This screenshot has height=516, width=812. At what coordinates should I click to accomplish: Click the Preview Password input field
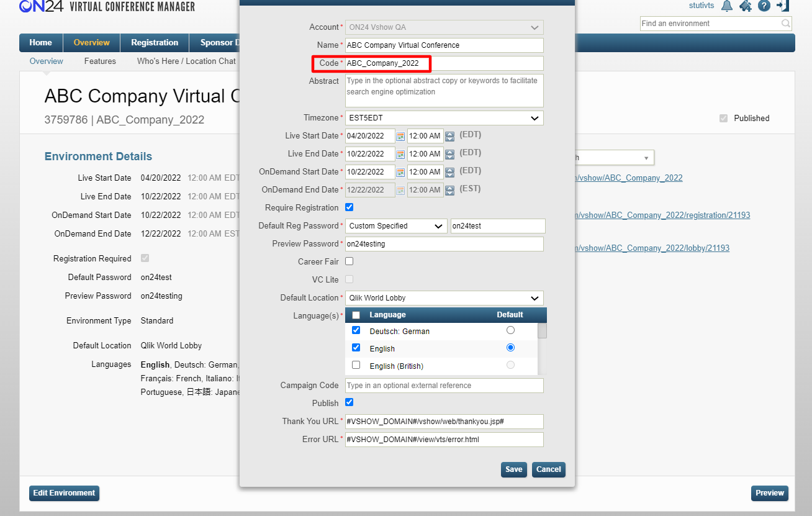point(444,244)
